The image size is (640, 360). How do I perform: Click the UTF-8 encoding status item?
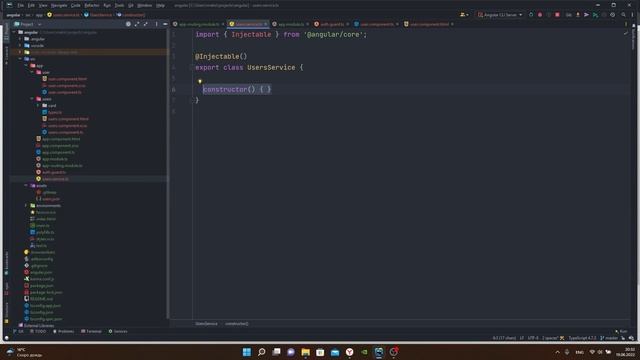pos(533,338)
